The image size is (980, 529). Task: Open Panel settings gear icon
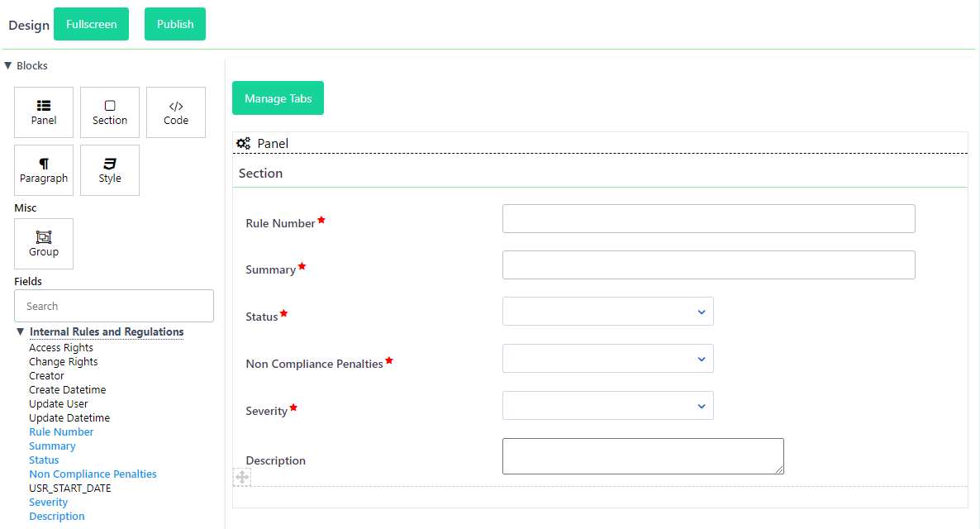click(x=244, y=144)
